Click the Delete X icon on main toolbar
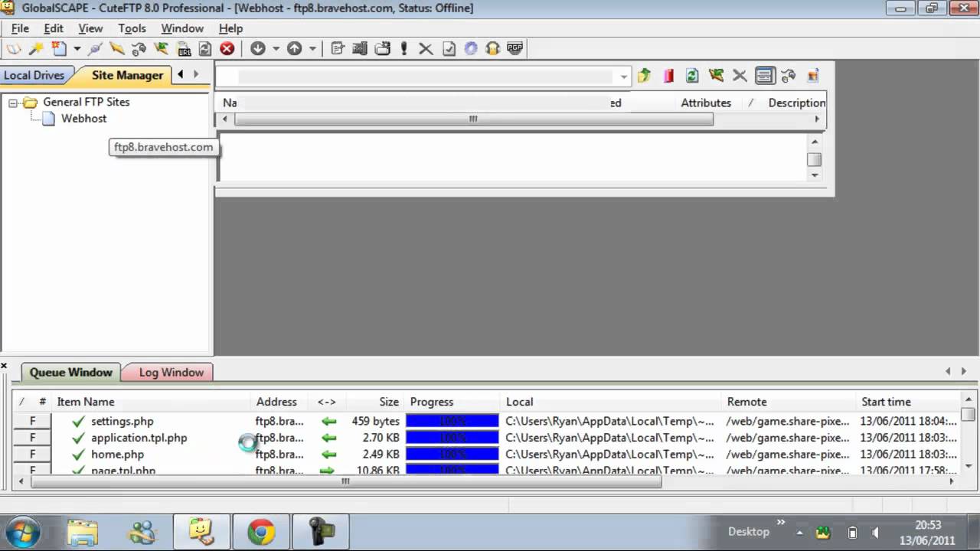The image size is (980, 551). click(426, 49)
